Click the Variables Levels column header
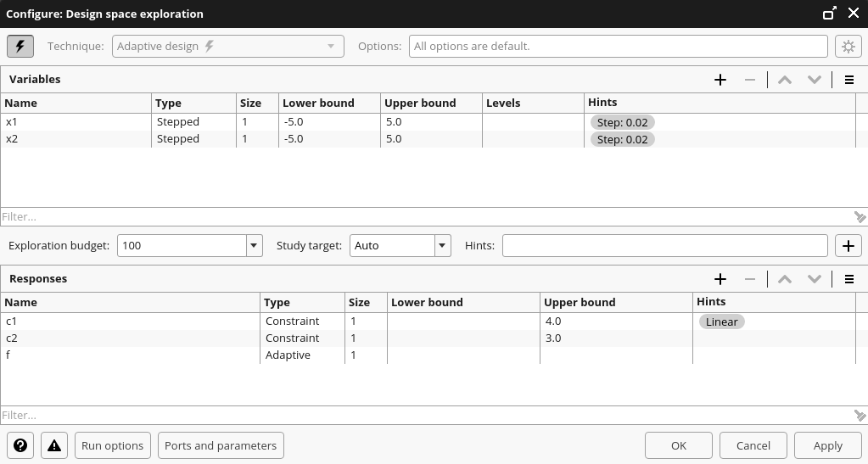This screenshot has width=868, height=464. click(x=533, y=103)
